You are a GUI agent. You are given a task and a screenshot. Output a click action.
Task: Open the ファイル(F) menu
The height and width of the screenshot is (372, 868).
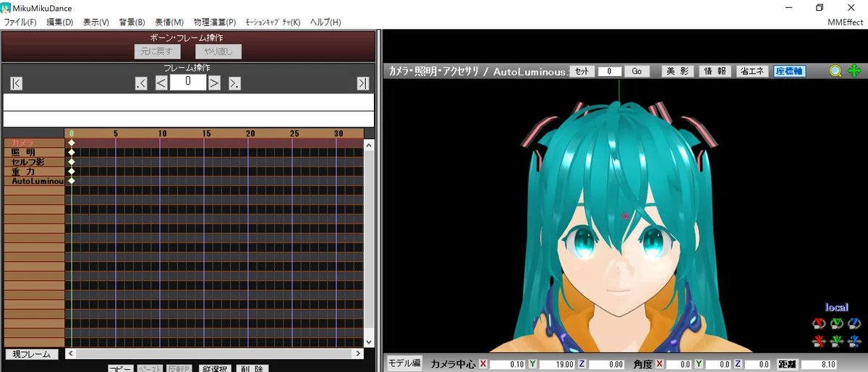20,22
